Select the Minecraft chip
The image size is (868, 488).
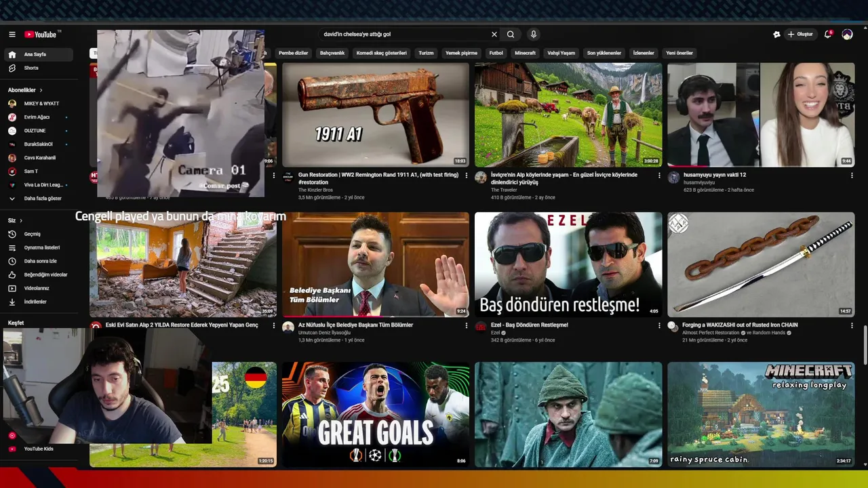[526, 53]
